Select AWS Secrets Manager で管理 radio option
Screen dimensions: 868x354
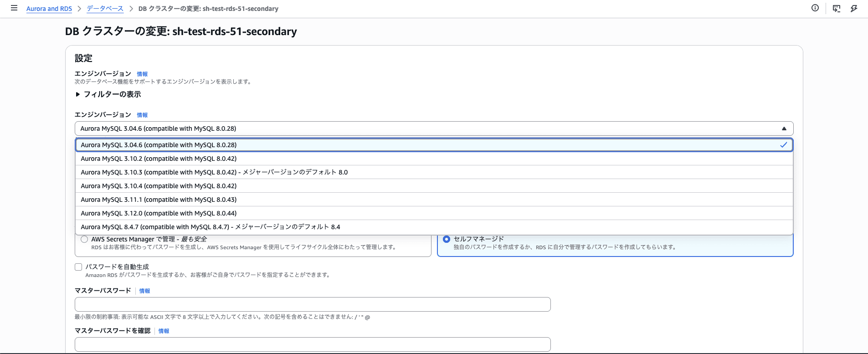tap(84, 239)
